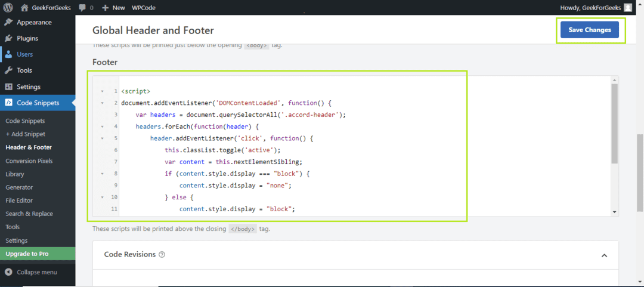Image resolution: width=644 pixels, height=287 pixels.
Task: Click the footer editor scrollbar thumb
Action: (x=614, y=124)
